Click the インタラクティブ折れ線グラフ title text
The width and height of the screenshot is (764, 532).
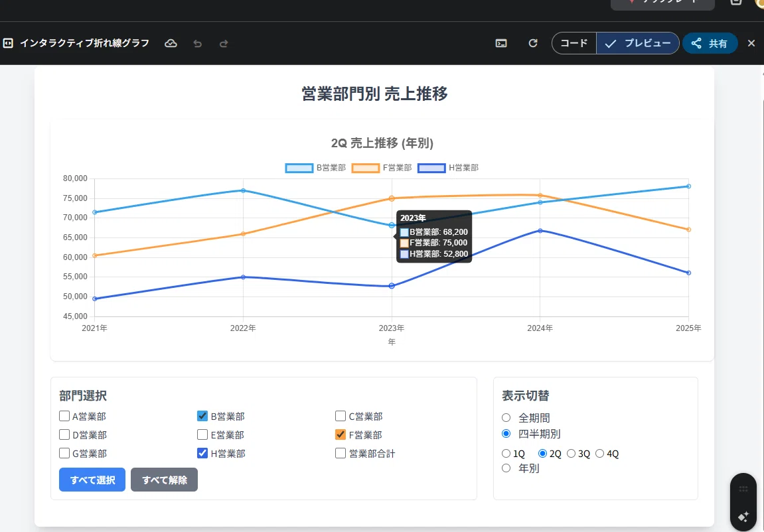click(84, 43)
